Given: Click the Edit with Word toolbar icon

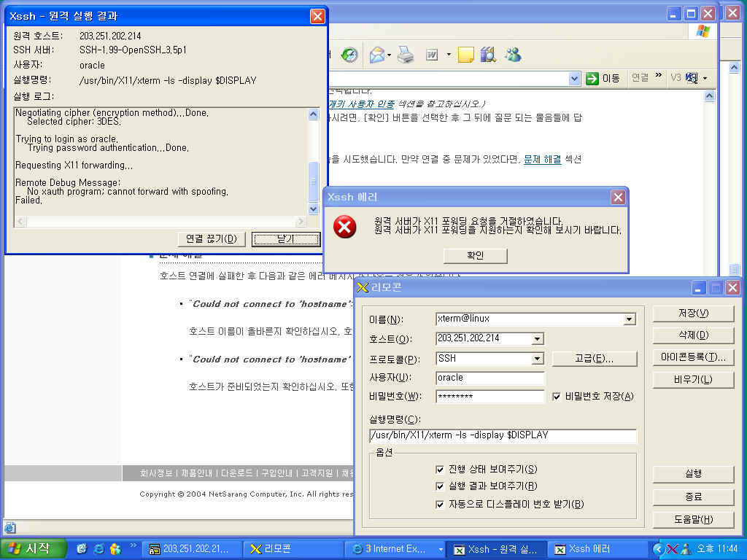Looking at the screenshot, I should click(431, 54).
